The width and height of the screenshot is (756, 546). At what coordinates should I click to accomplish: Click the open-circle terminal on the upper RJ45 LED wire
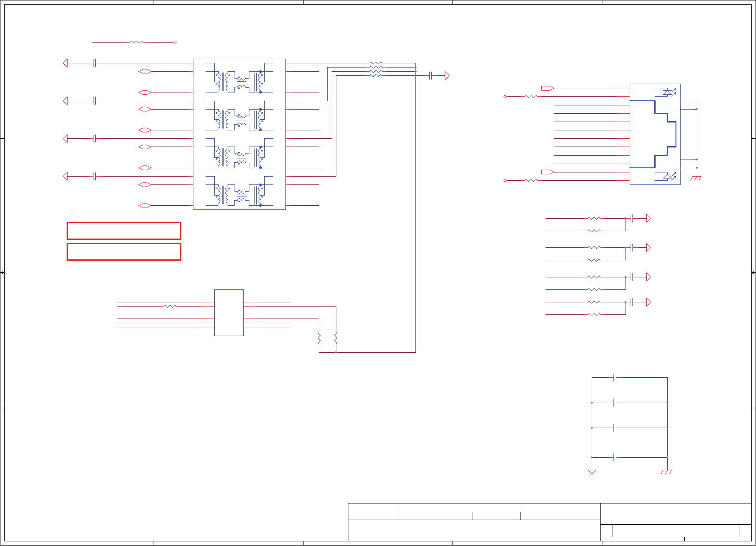(505, 97)
